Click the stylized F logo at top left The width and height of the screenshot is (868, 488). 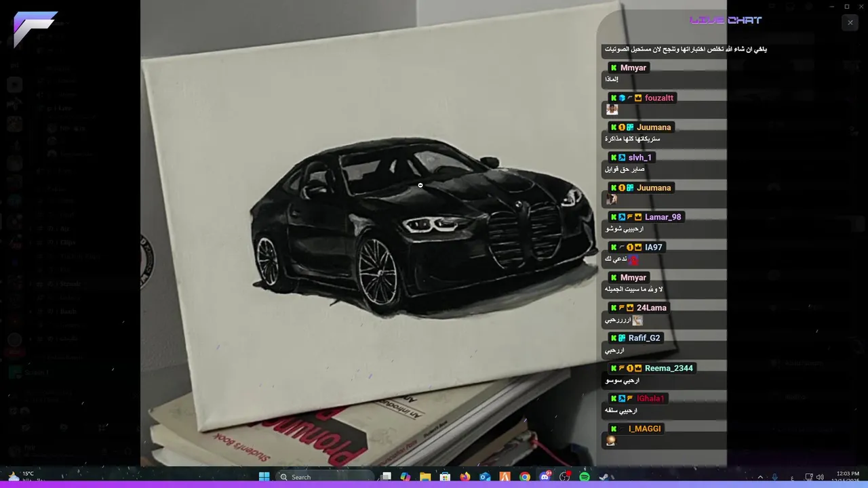point(34,29)
